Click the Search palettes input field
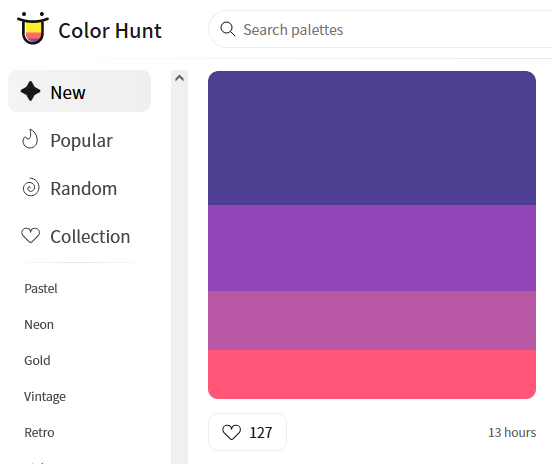 click(x=380, y=29)
